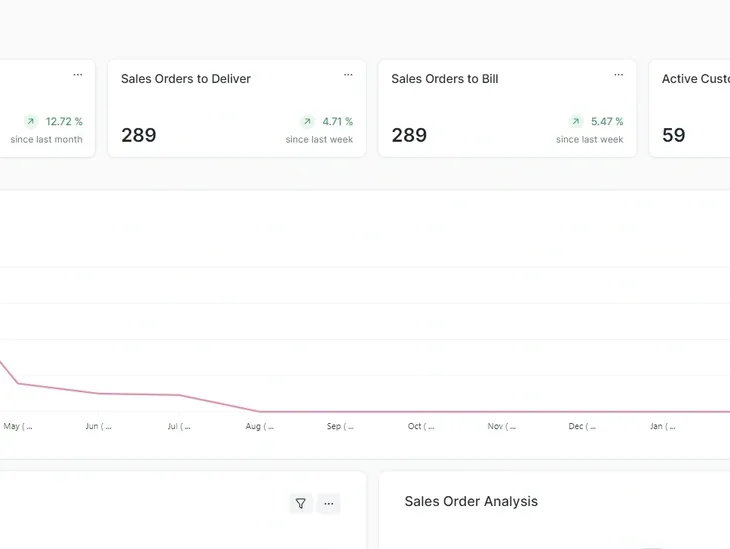Click 'since last week' under 5.47 %

[589, 139]
